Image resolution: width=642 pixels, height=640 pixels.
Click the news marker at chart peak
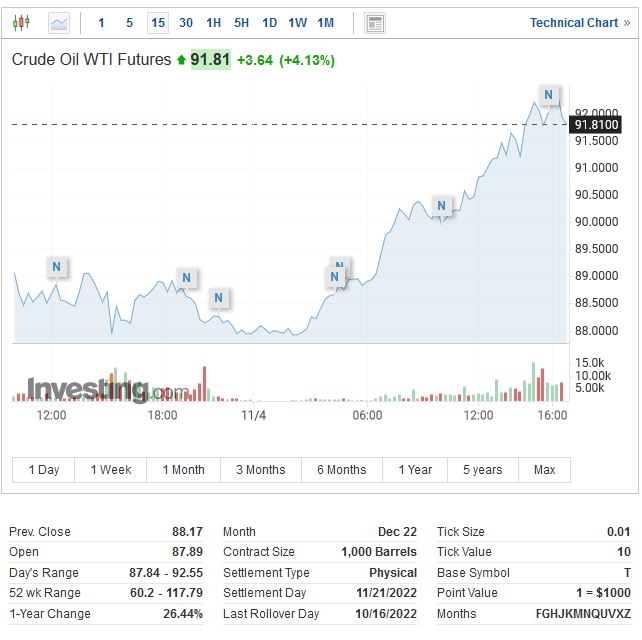[548, 95]
